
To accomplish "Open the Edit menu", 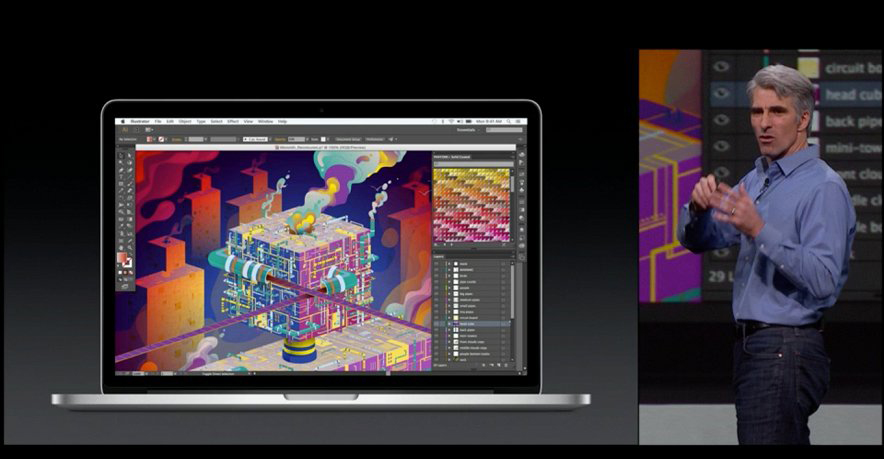I will pos(170,121).
